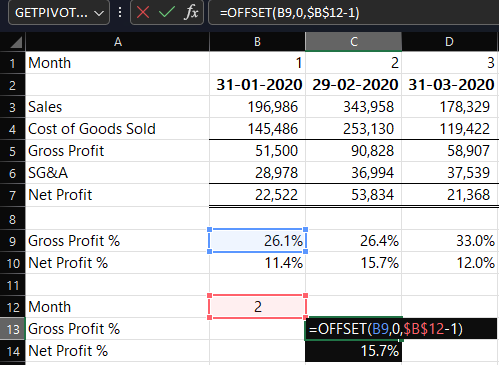Viewport: 499px width, 365px height.
Task: Click the COGS value 119,422
Action: tap(450, 129)
